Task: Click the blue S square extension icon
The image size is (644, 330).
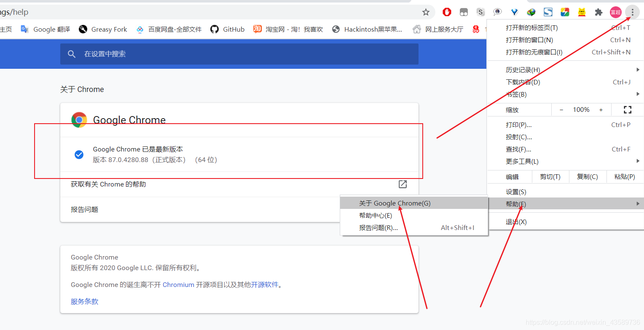Action: pos(548,12)
